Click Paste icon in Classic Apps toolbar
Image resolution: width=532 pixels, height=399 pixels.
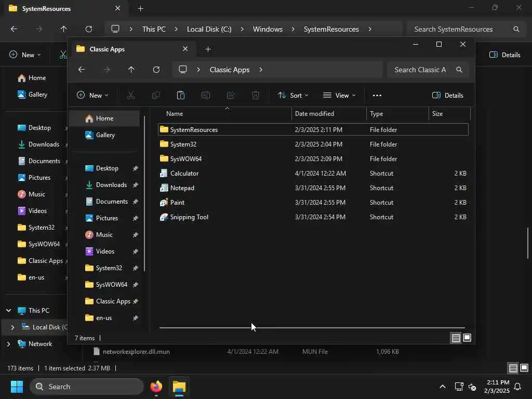click(180, 96)
